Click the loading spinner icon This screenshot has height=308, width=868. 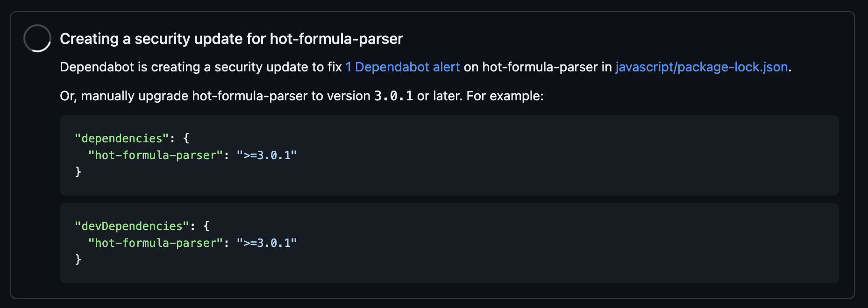pos(37,38)
